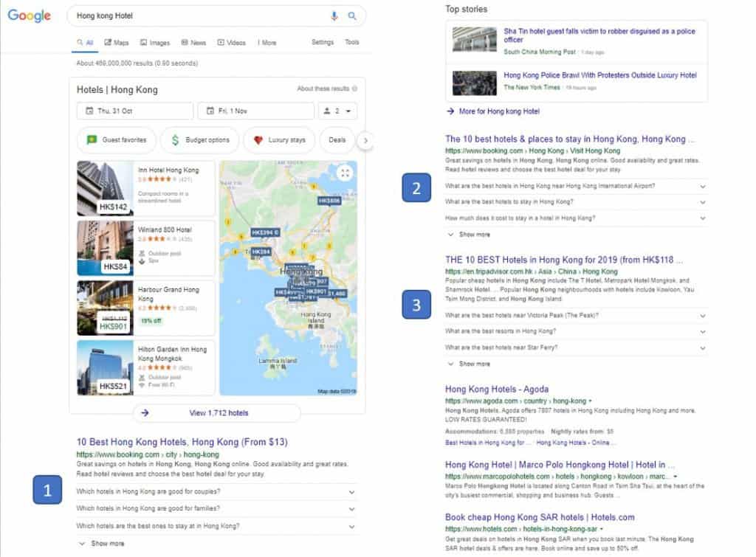The height and width of the screenshot is (557, 756).
Task: Select the Guest favorites filter chip
Action: 117,139
